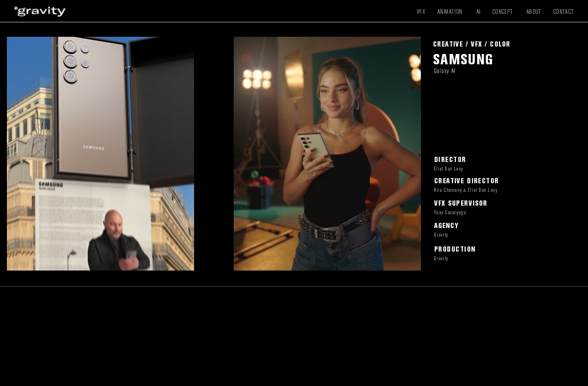This screenshot has height=386, width=588.
Task: Open the woman holding phone image
Action: coord(327,153)
